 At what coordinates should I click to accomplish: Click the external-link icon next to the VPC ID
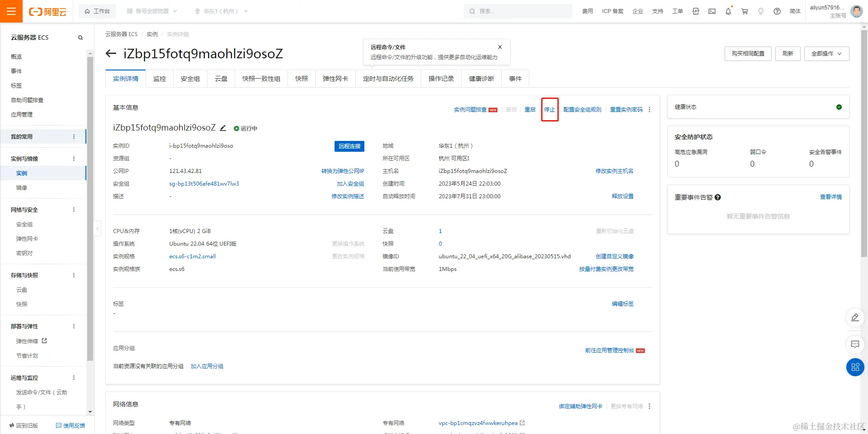pos(523,423)
